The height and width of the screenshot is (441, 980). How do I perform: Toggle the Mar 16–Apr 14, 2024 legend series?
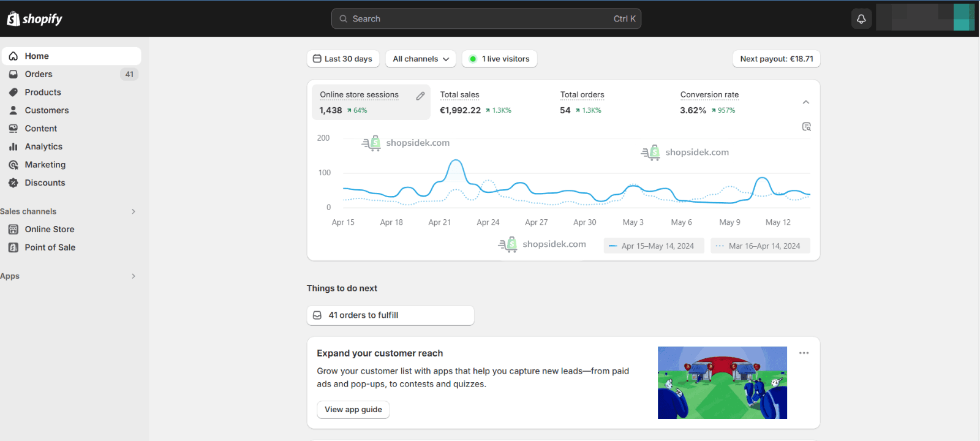[x=760, y=246]
